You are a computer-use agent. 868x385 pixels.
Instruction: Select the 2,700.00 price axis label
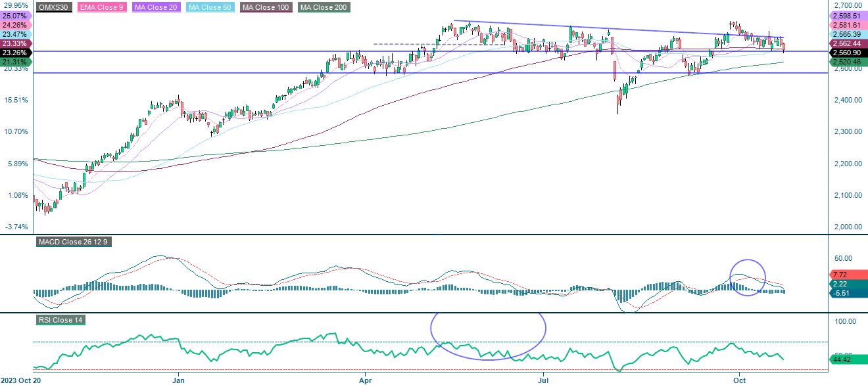pos(848,5)
